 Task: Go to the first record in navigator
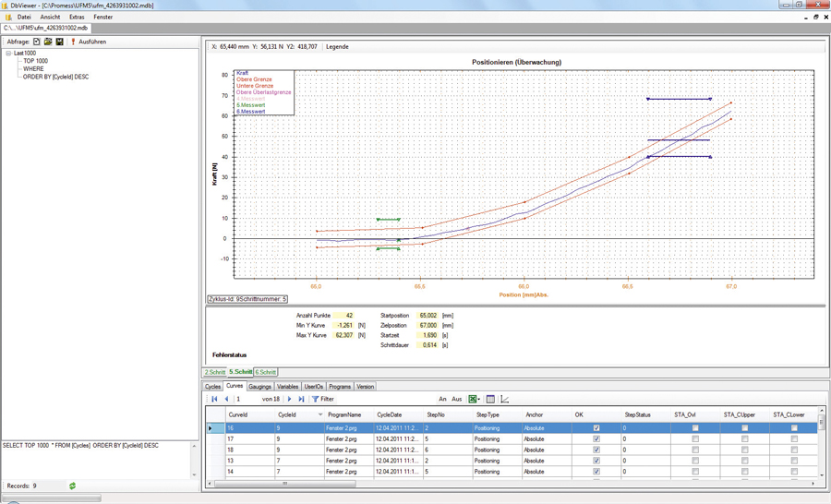214,400
